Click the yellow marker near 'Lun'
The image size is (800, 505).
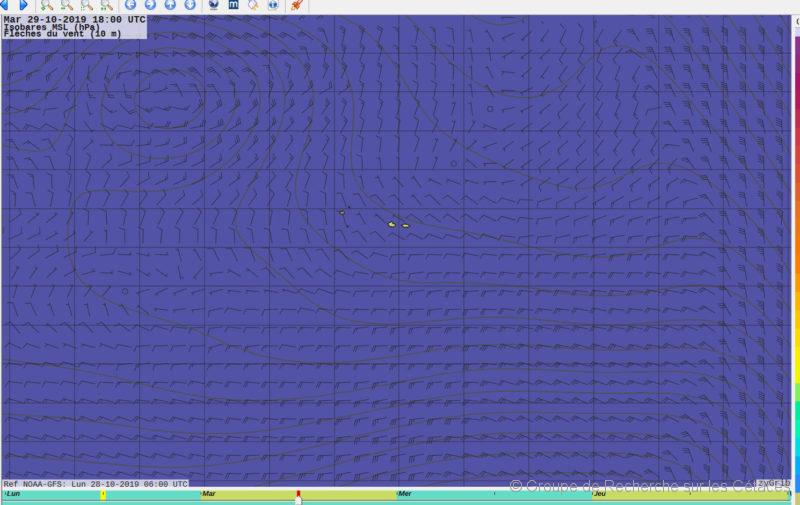point(102,494)
